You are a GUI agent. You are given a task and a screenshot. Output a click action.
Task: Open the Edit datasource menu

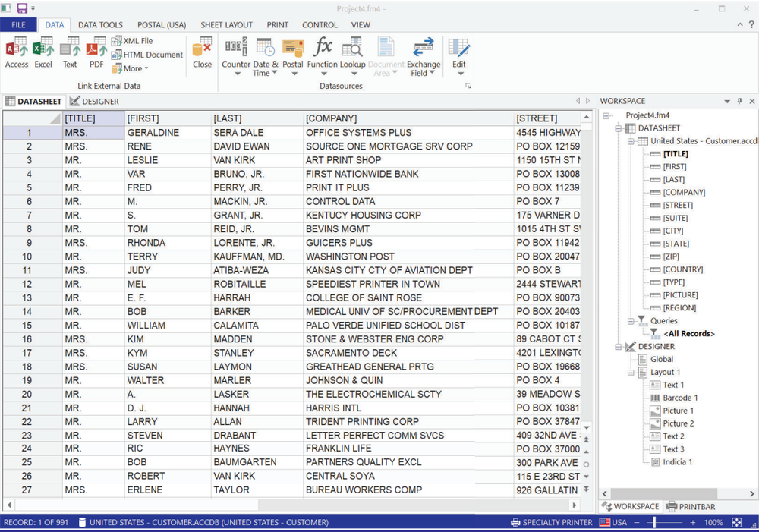click(x=459, y=56)
